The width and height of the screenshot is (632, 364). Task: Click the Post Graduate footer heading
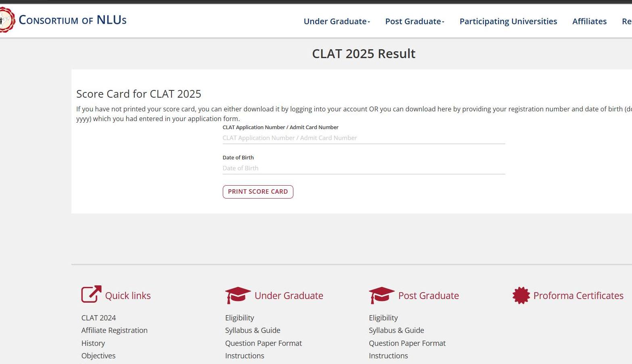click(x=428, y=296)
